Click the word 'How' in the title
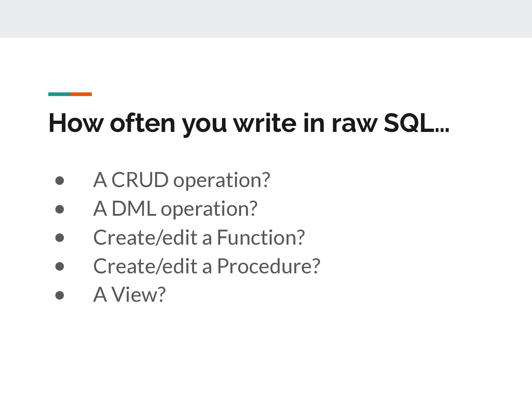Viewport: 532px width, 399px height. tap(76, 123)
